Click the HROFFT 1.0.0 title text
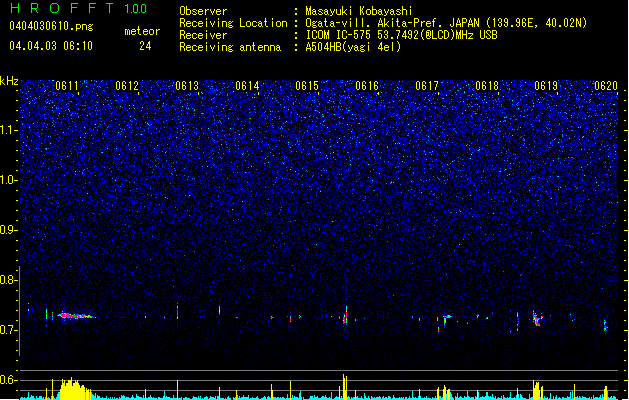Screen dimensions: 629x400 click(x=79, y=8)
